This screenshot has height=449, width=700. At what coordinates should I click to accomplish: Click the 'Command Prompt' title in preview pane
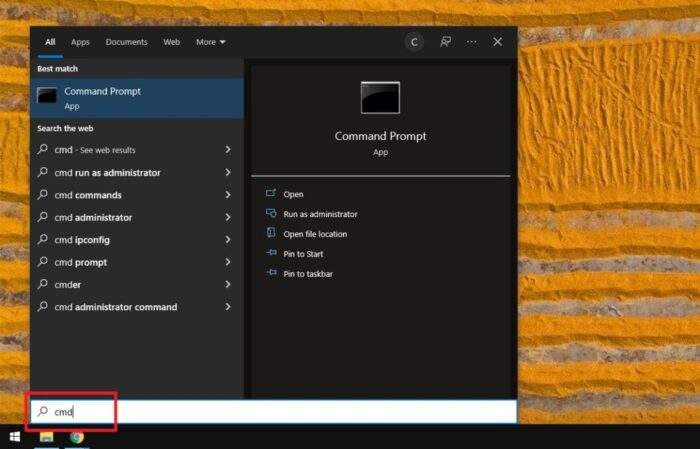(x=380, y=136)
